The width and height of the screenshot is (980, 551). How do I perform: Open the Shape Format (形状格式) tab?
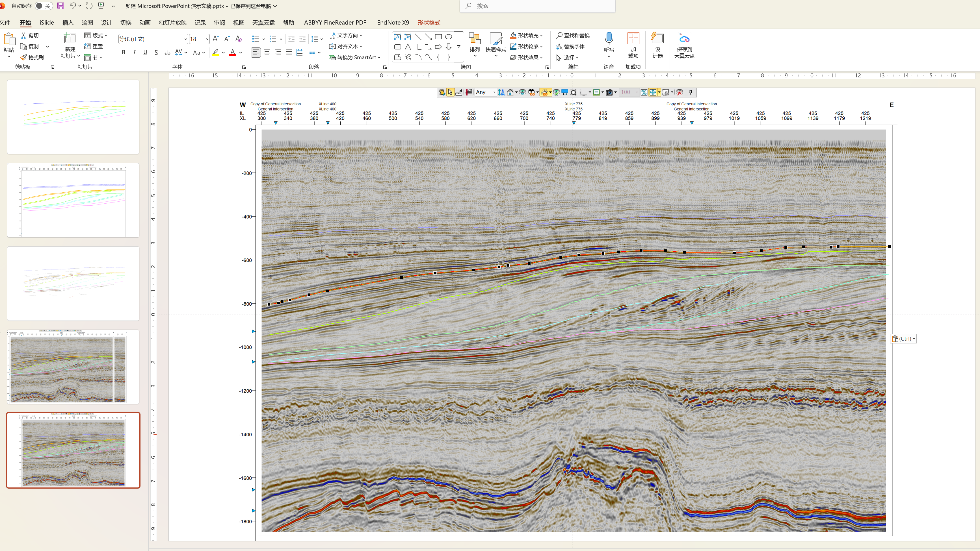(429, 22)
